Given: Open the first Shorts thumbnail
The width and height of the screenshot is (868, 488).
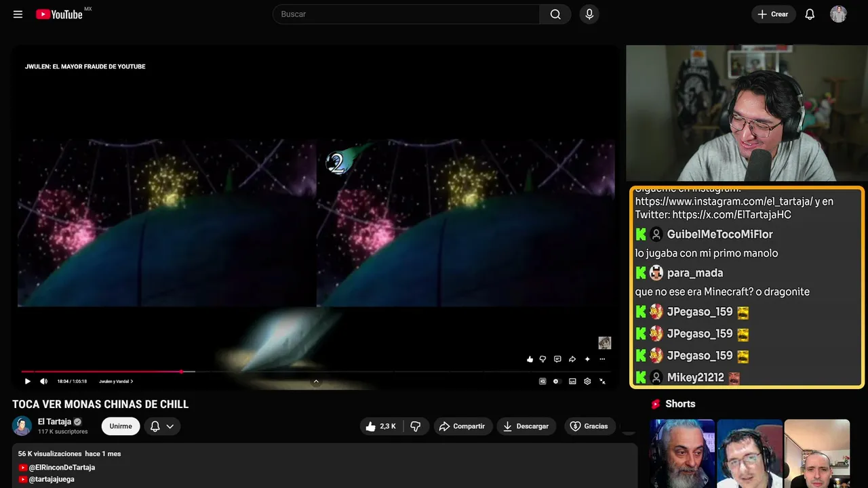Looking at the screenshot, I should pos(682,453).
